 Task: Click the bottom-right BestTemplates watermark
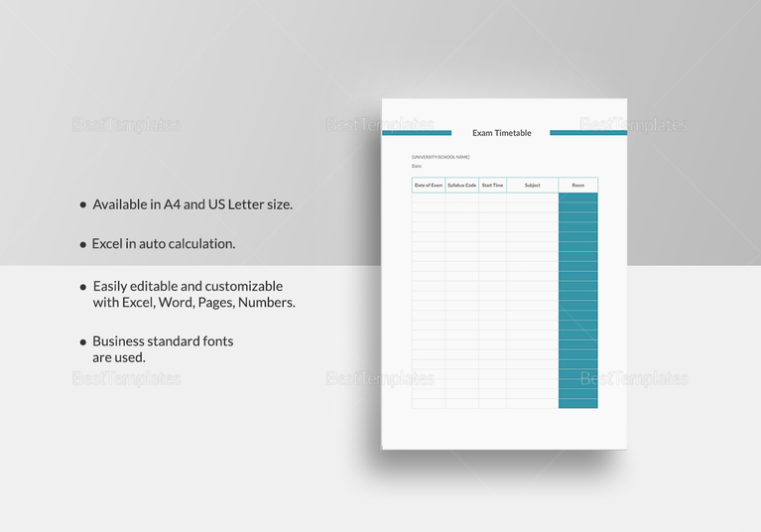pyautogui.click(x=633, y=378)
